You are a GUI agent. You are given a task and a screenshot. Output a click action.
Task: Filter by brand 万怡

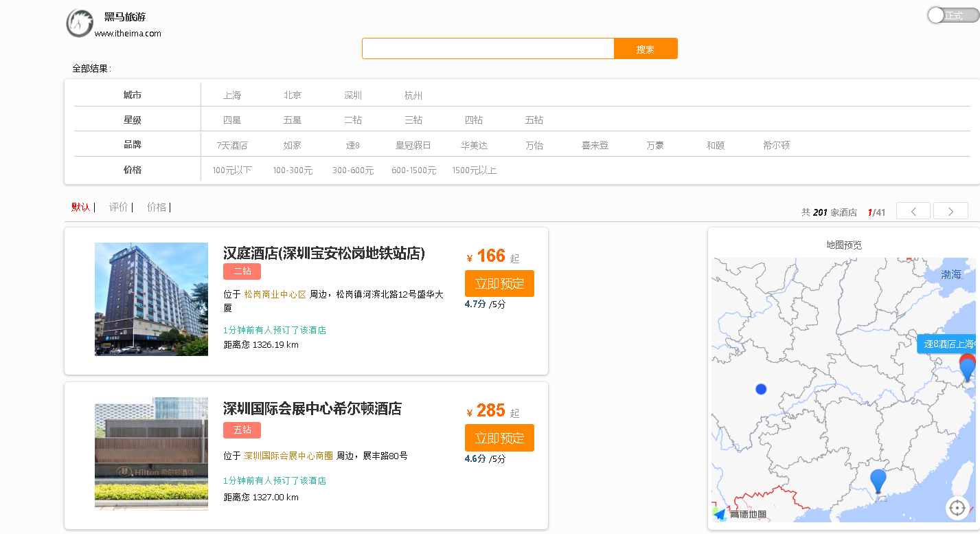(x=534, y=146)
